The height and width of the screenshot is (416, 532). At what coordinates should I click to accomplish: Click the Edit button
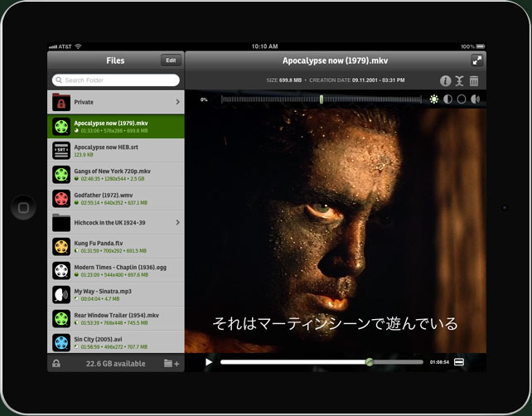pyautogui.click(x=171, y=60)
